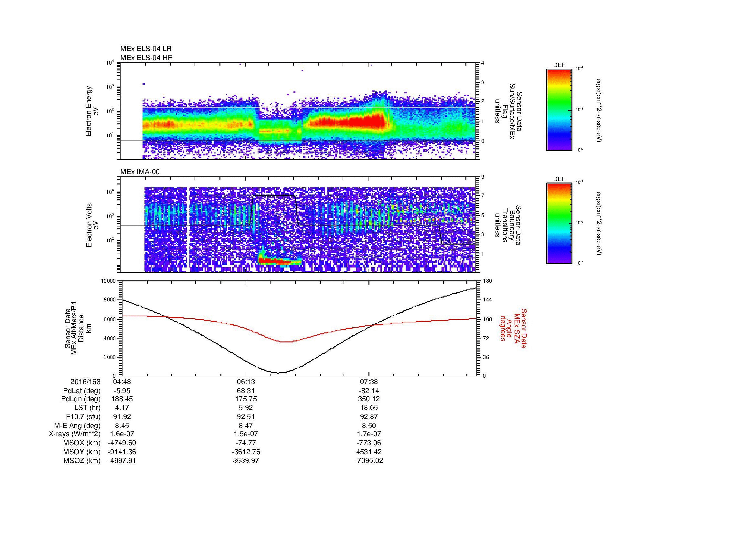Click the 'LST (hr)' row label
756x534 pixels.
pyautogui.click(x=87, y=408)
